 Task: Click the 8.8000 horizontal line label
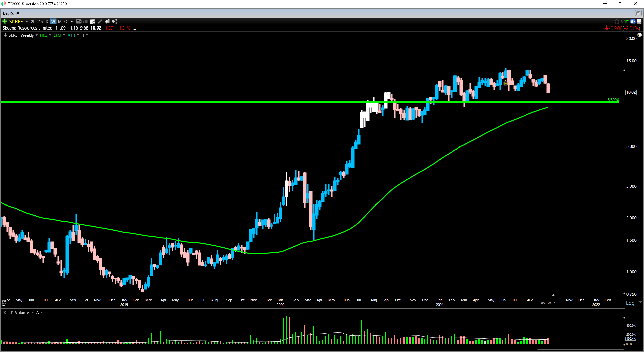point(613,100)
